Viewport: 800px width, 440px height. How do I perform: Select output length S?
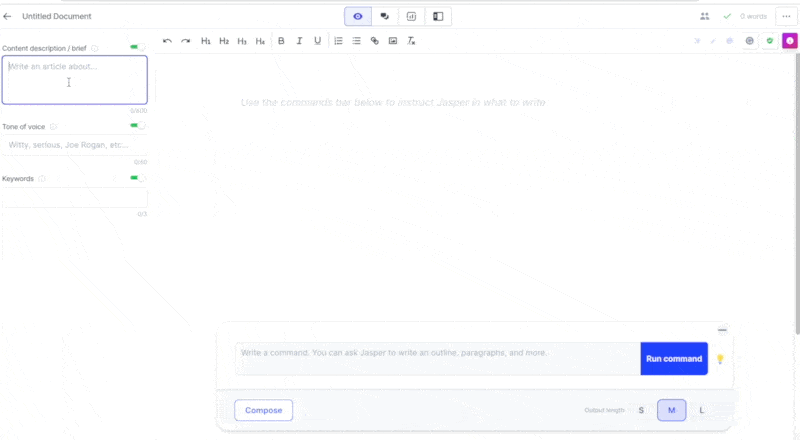tap(641, 410)
